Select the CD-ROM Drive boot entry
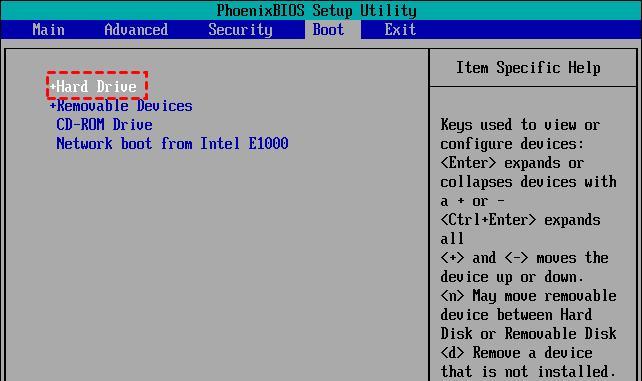This screenshot has width=642, height=381. tap(104, 124)
